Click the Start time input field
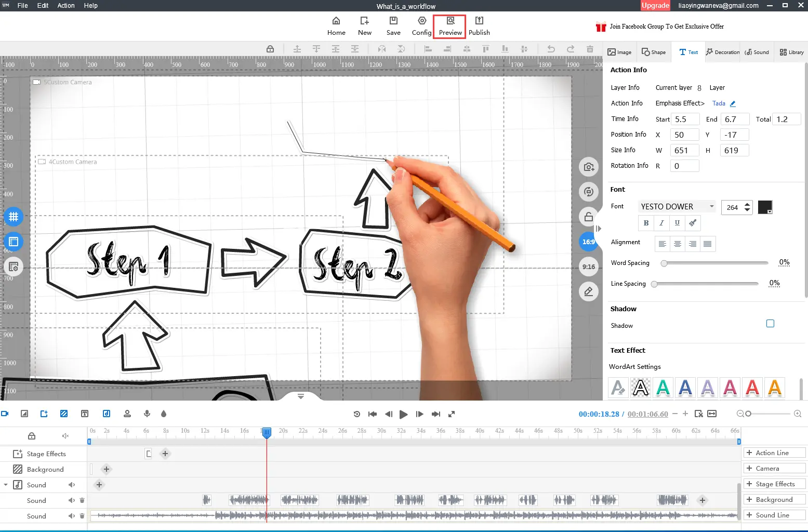 click(685, 119)
